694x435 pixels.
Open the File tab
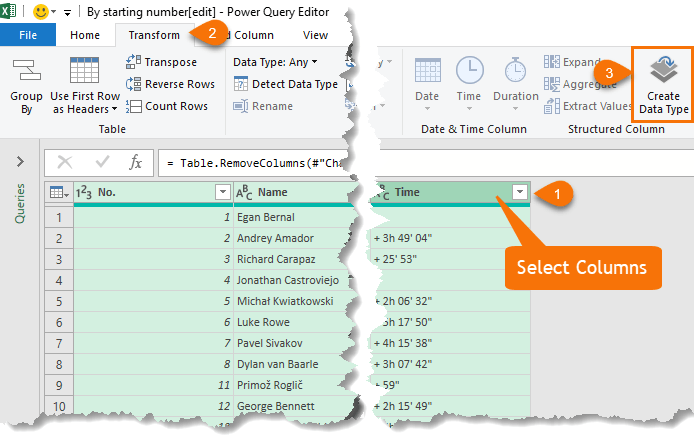click(x=28, y=35)
